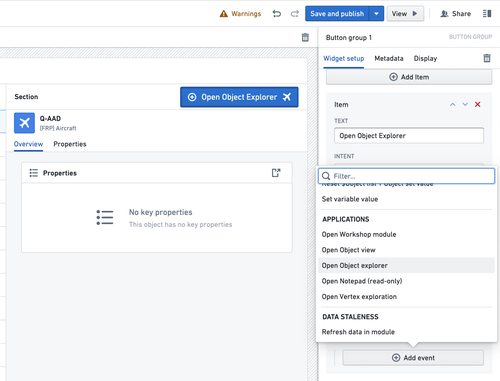Select Open Notepad (read-only) option
500x381 pixels.
(x=406, y=281)
